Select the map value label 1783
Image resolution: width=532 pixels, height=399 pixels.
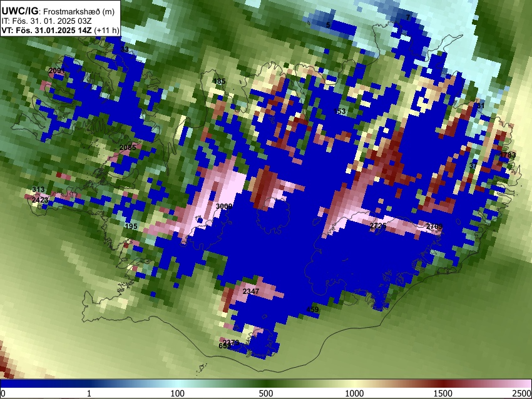(508, 155)
